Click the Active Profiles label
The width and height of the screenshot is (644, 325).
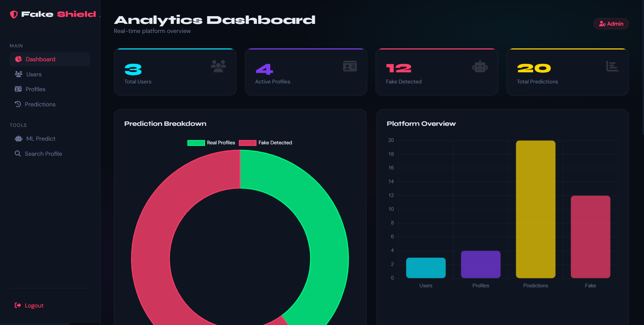point(273,82)
